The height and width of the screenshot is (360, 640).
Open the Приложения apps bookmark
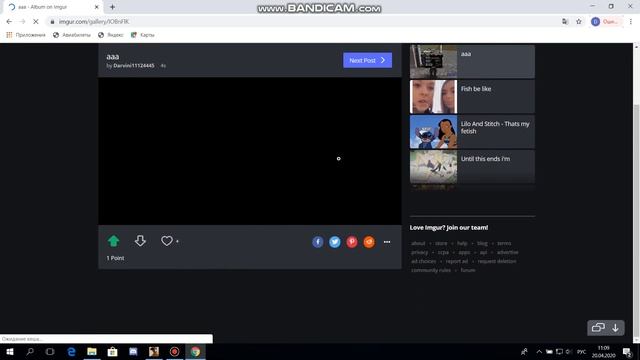[26, 35]
